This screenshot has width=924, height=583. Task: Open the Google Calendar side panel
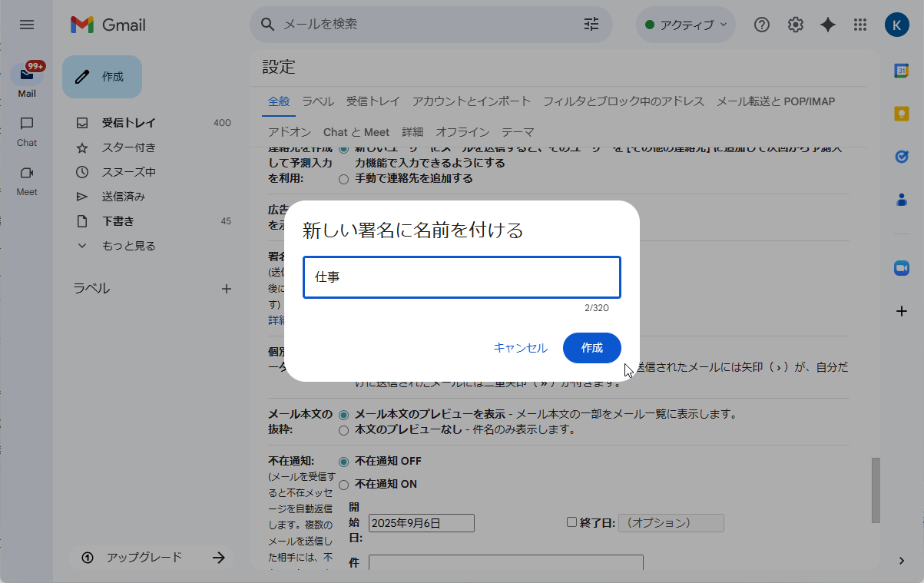click(x=900, y=70)
